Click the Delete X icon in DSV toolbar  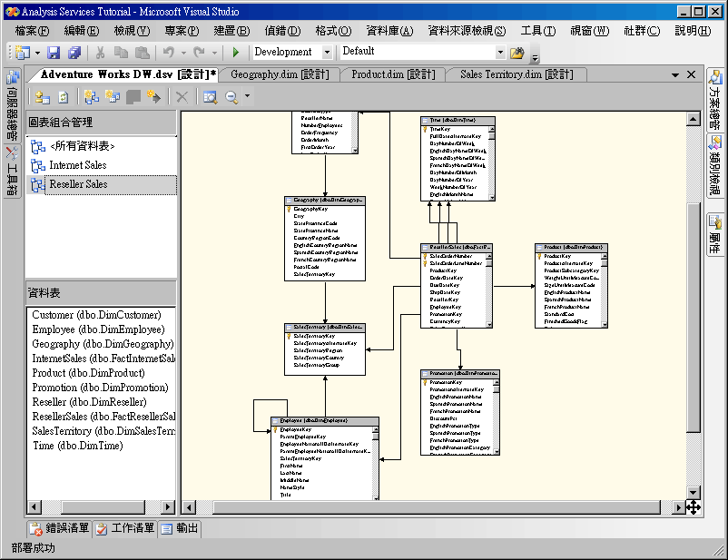[182, 97]
